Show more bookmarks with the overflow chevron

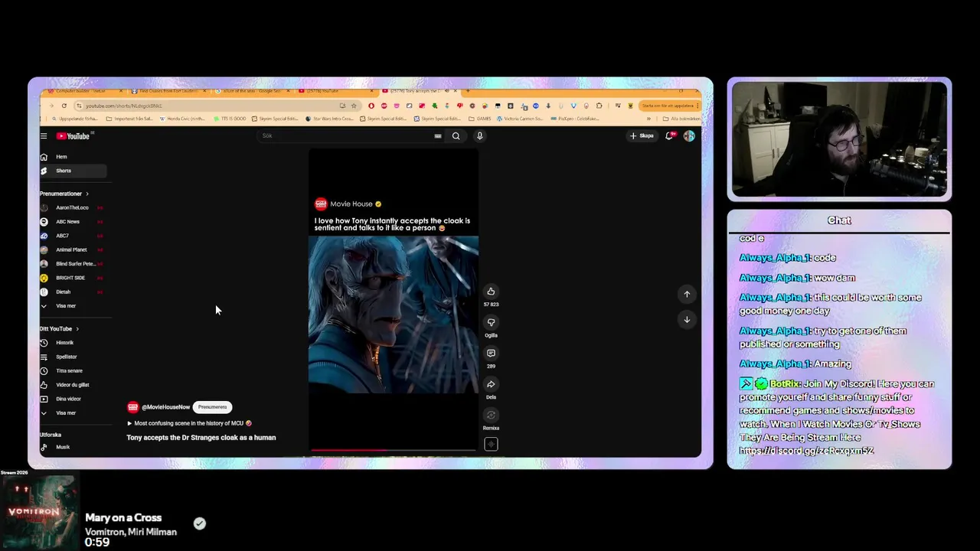[648, 119]
